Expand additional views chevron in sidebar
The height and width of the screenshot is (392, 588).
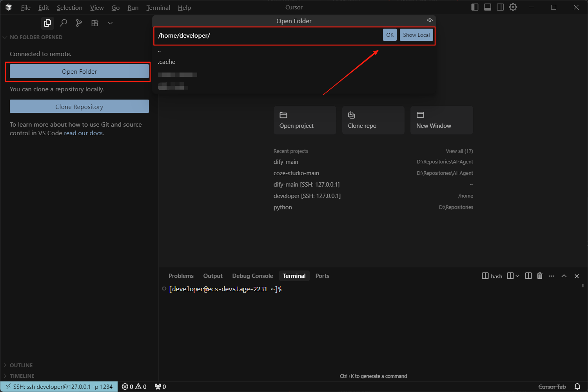(110, 23)
